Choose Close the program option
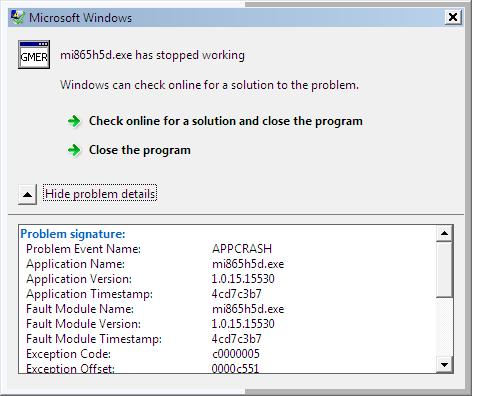Image resolution: width=486 pixels, height=396 pixels. [140, 150]
